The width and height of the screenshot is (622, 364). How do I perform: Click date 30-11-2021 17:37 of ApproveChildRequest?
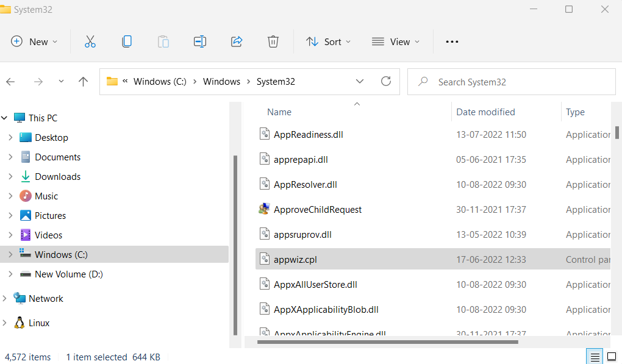491,209
